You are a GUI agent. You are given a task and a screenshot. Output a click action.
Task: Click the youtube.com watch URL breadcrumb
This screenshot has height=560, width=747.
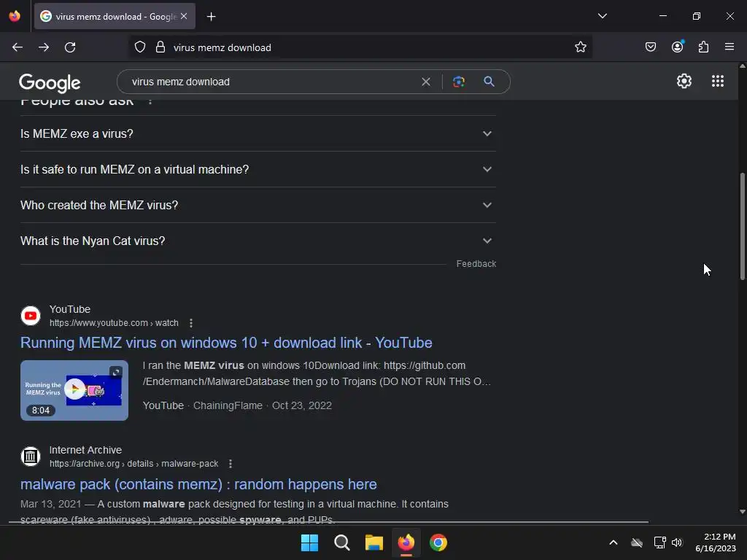114,323
